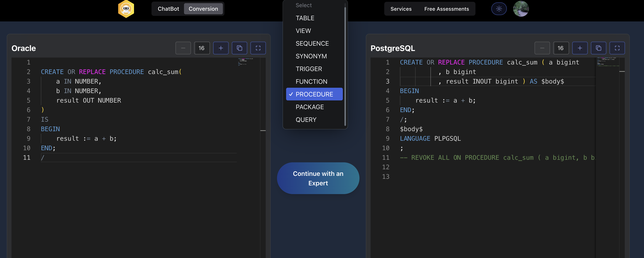Image resolution: width=644 pixels, height=258 pixels.
Task: Open the Free Assessments link
Action: pyautogui.click(x=446, y=9)
